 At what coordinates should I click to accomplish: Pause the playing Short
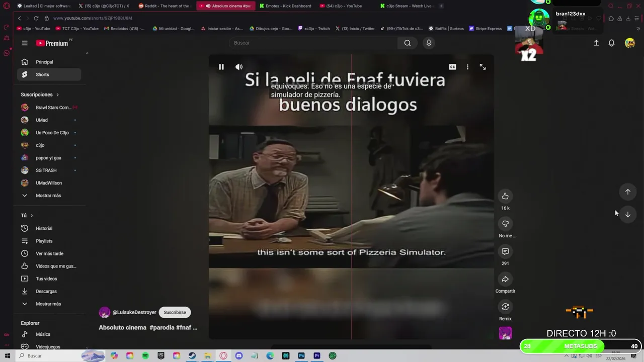(x=221, y=67)
